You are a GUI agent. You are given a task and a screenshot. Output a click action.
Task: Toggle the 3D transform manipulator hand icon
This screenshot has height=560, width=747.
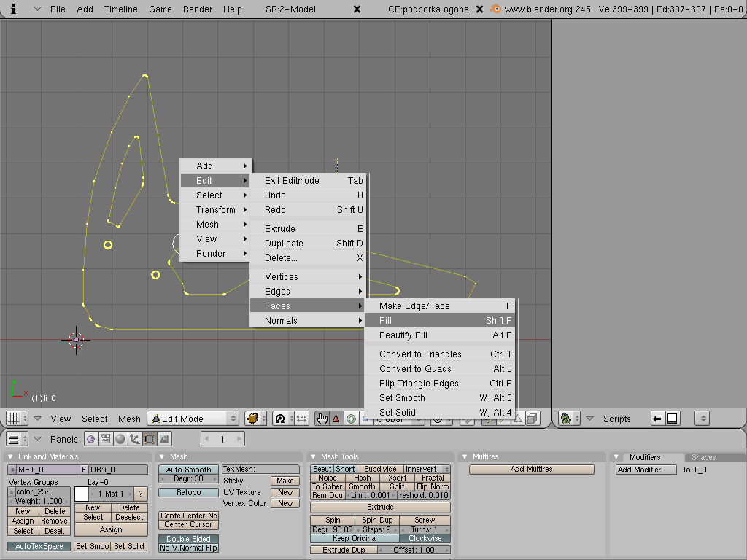322,419
